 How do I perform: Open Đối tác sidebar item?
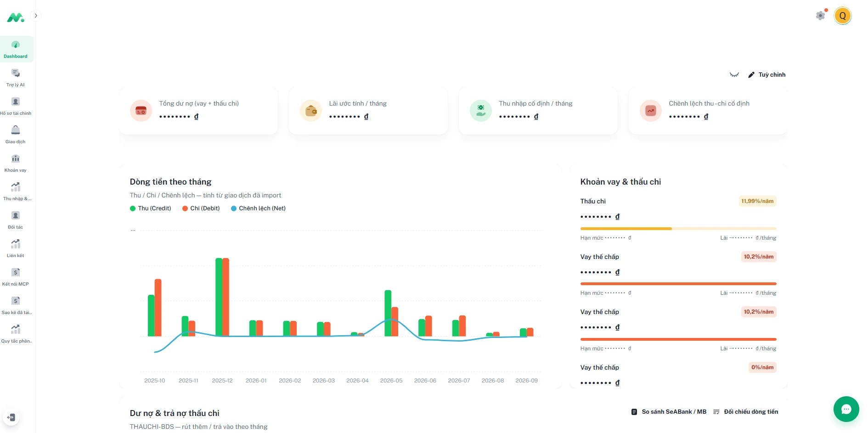pyautogui.click(x=16, y=220)
